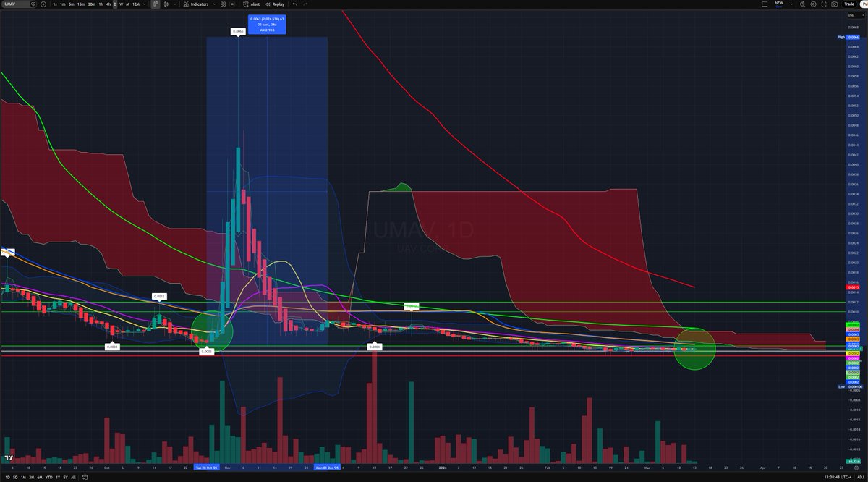
Task: Click the second chart style icon beside candles
Action: coord(166,4)
